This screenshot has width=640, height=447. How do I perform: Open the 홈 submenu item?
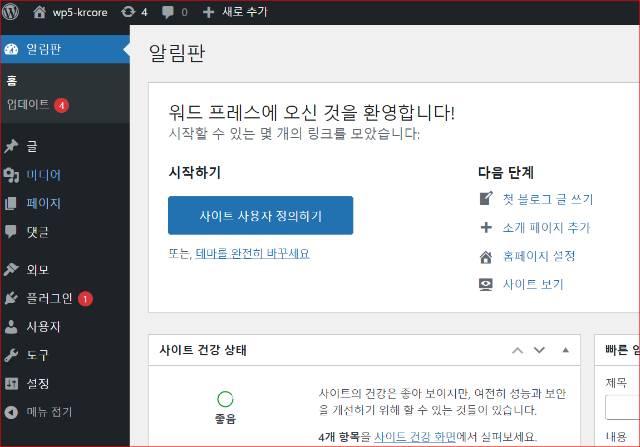[x=12, y=80]
